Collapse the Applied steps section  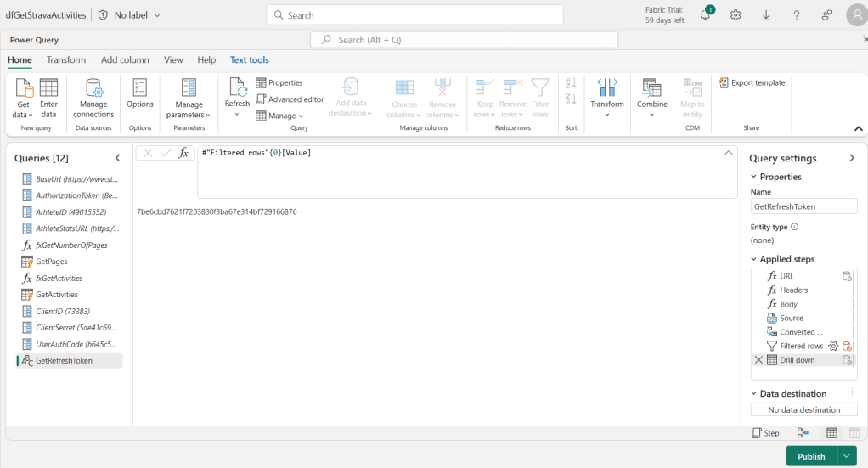tap(753, 259)
